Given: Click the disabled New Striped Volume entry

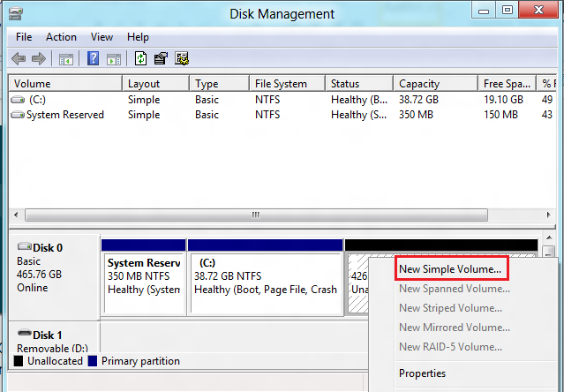Looking at the screenshot, I should [x=450, y=308].
